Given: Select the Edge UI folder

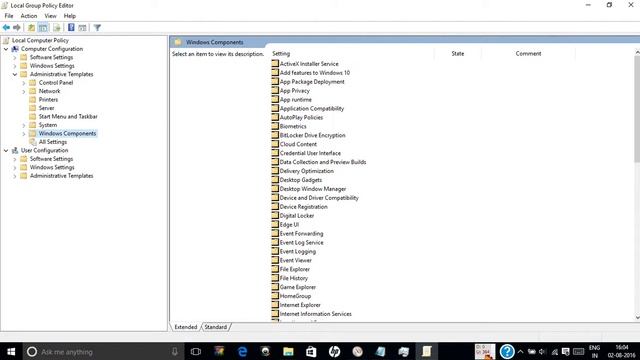Looking at the screenshot, I should [x=285, y=224].
